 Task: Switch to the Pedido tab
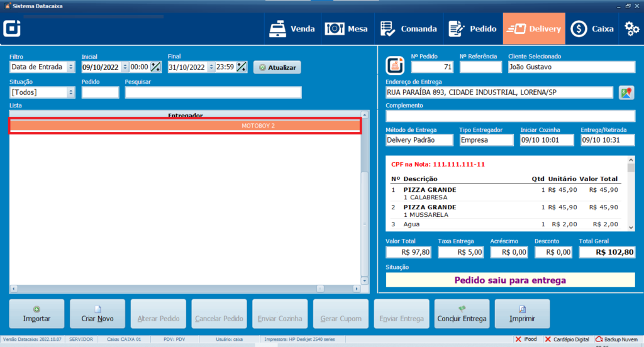click(x=473, y=29)
